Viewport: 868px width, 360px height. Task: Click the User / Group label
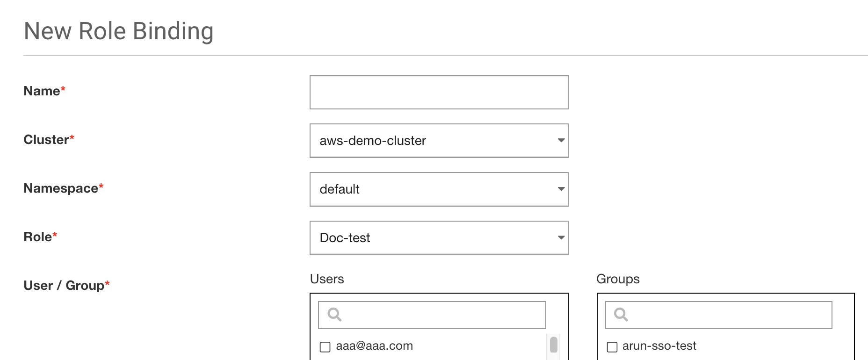click(64, 286)
